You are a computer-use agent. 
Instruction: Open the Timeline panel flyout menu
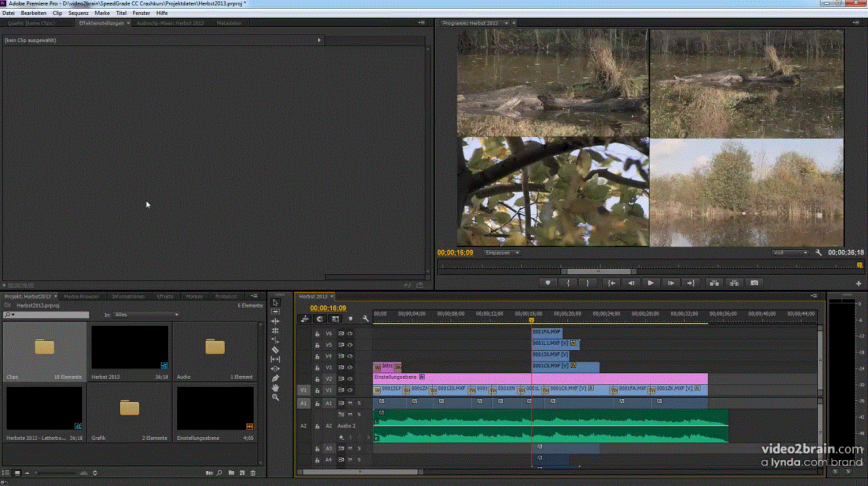pyautogui.click(x=815, y=296)
